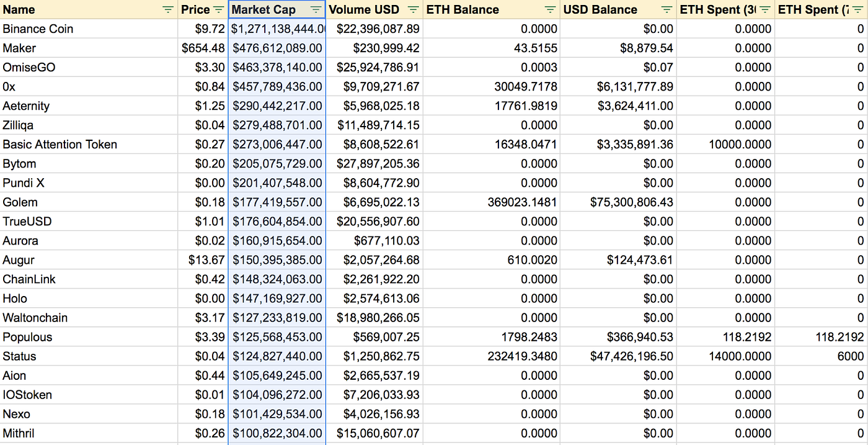The width and height of the screenshot is (868, 445).
Task: Click the Zilliqa name cell
Action: click(x=89, y=125)
